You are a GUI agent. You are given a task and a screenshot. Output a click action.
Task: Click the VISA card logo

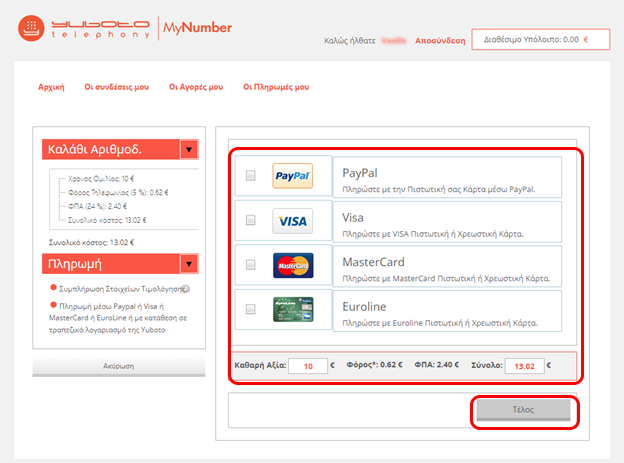click(292, 221)
